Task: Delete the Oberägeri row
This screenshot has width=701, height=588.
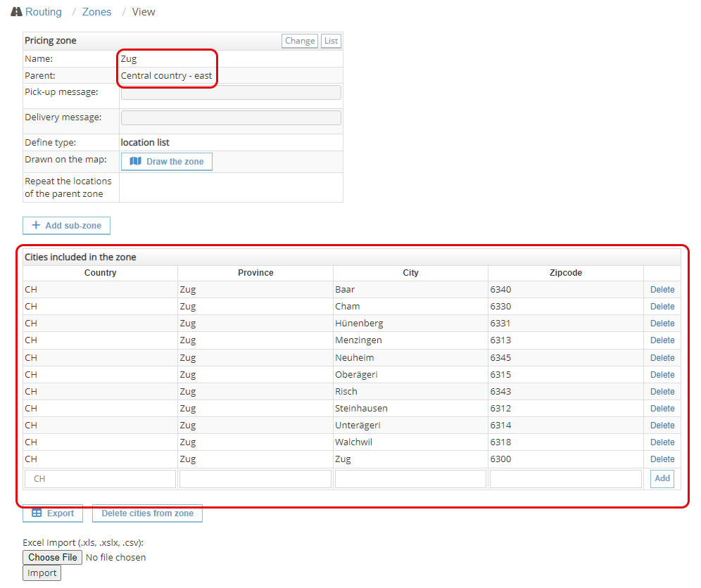Action: [x=662, y=375]
